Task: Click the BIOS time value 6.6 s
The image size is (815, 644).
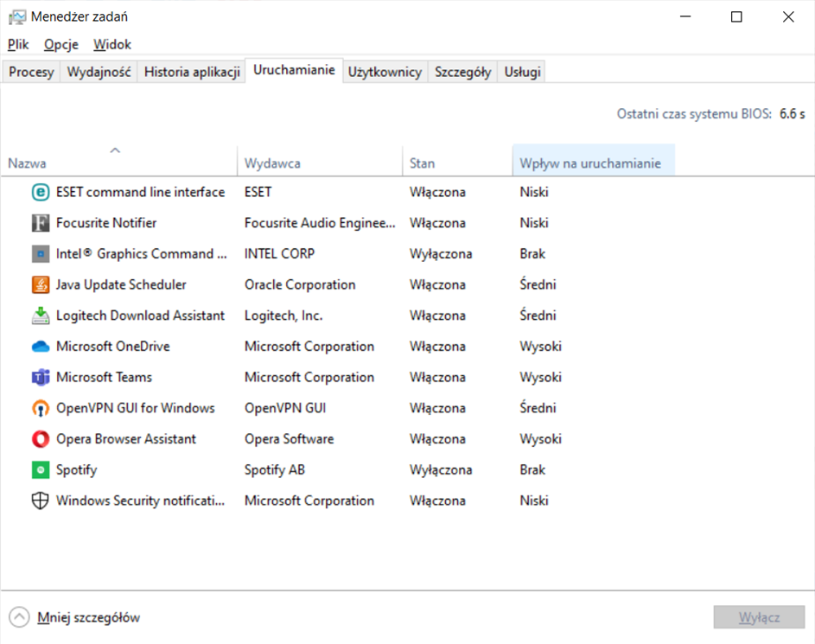Action: pyautogui.click(x=792, y=114)
